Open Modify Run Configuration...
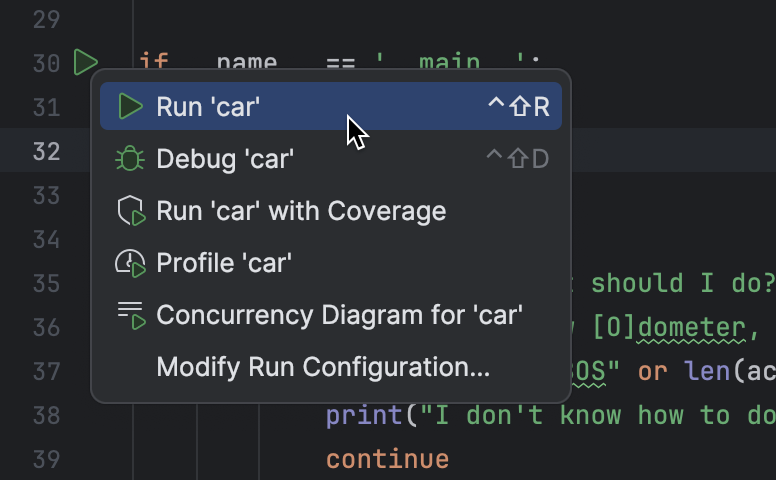The height and width of the screenshot is (480, 776). pos(323,368)
